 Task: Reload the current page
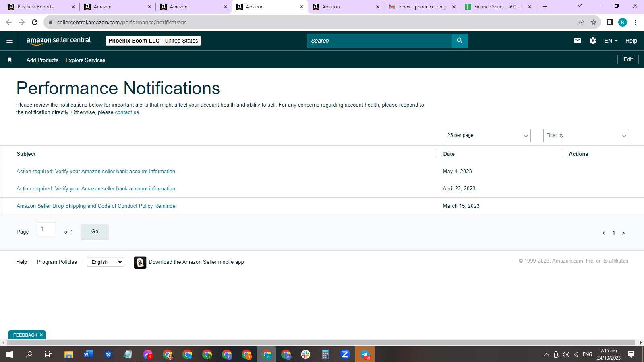pyautogui.click(x=35, y=22)
